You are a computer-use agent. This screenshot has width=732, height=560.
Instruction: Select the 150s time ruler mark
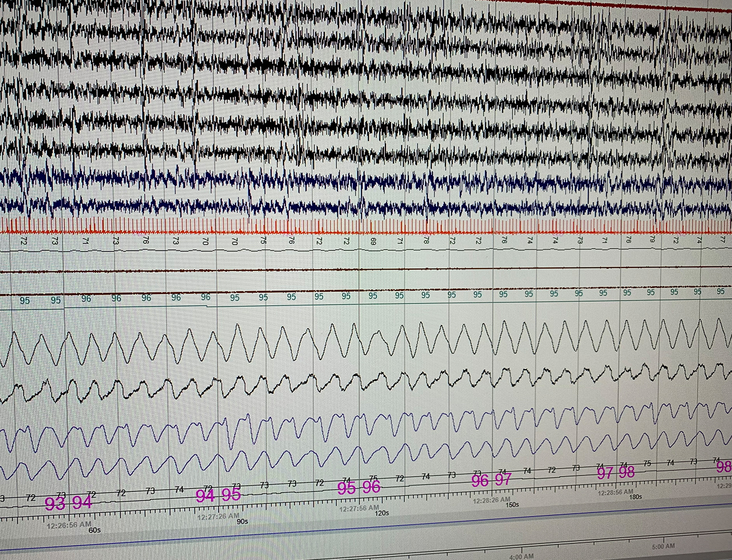tap(511, 505)
